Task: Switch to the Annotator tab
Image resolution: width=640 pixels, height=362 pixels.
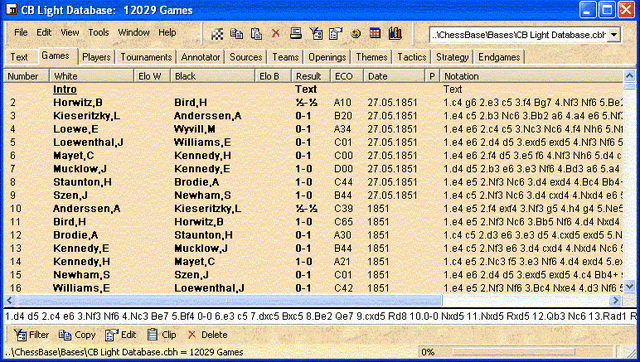Action: tap(200, 57)
